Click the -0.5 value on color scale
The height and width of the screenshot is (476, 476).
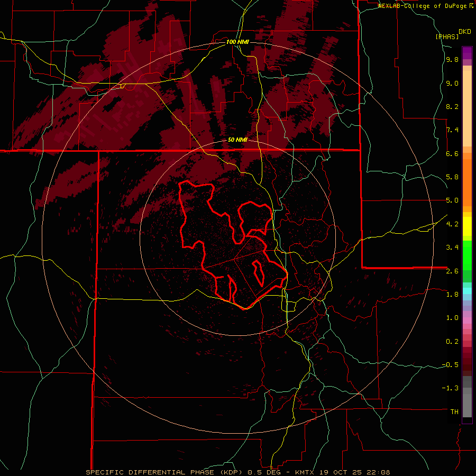coord(450,365)
